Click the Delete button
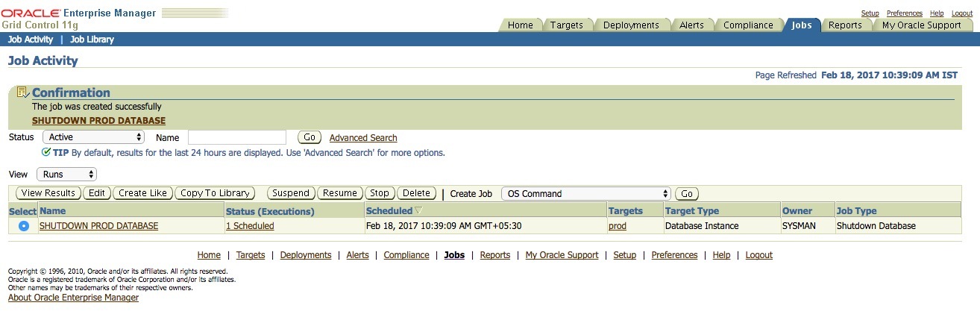The width and height of the screenshot is (980, 323). [x=416, y=193]
